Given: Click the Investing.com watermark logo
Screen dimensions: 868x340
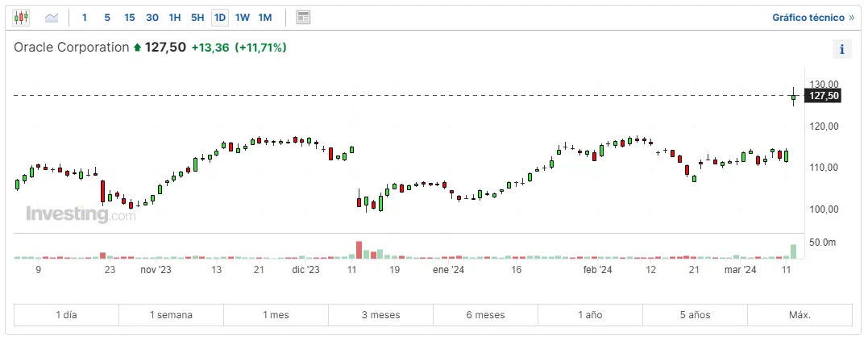Looking at the screenshot, I should coord(81,215).
